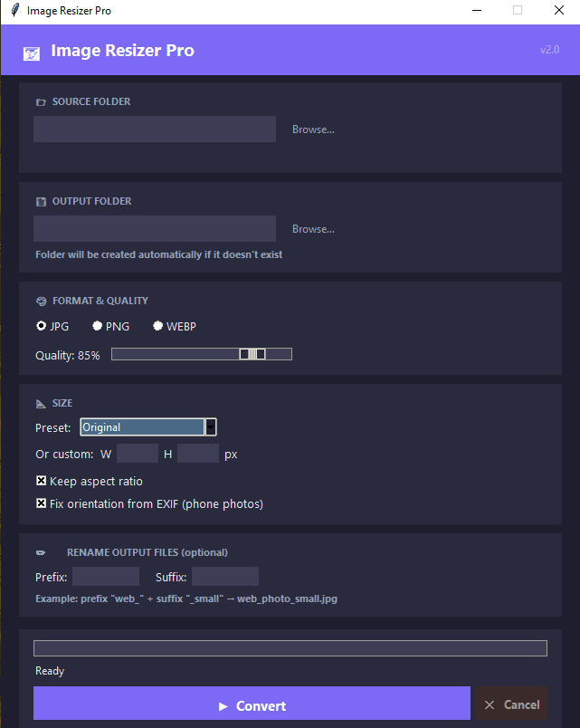Click the Quality: 85% label
580x728 pixels.
click(x=68, y=356)
